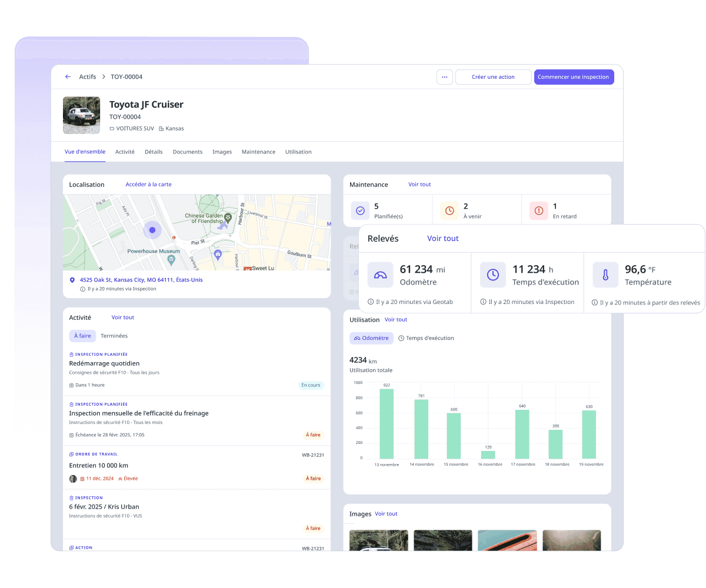Click the odometer gauge icon in Relevés
706x588 pixels.
[x=380, y=275]
